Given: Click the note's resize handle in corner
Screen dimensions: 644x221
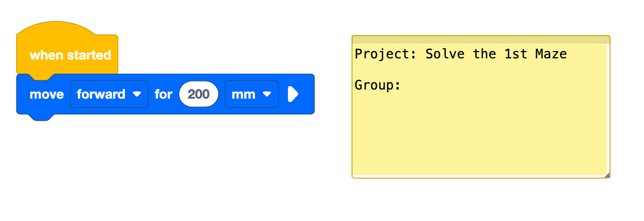Looking at the screenshot, I should [607, 175].
